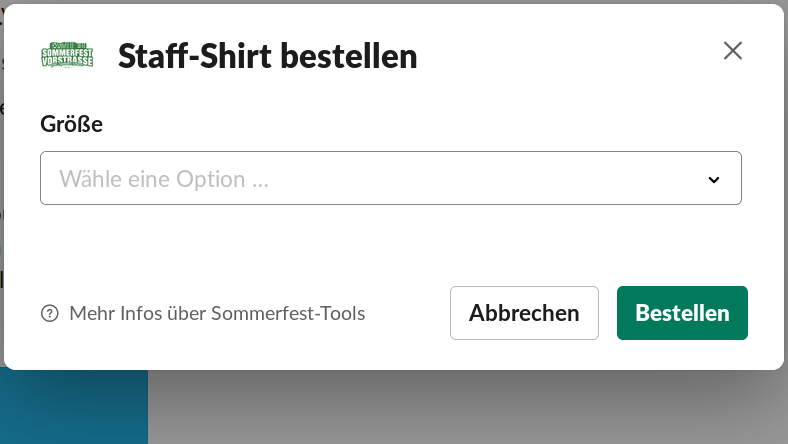
Task: Click the word "Sommerfest-Tools" in the footer link
Action: pos(288,314)
